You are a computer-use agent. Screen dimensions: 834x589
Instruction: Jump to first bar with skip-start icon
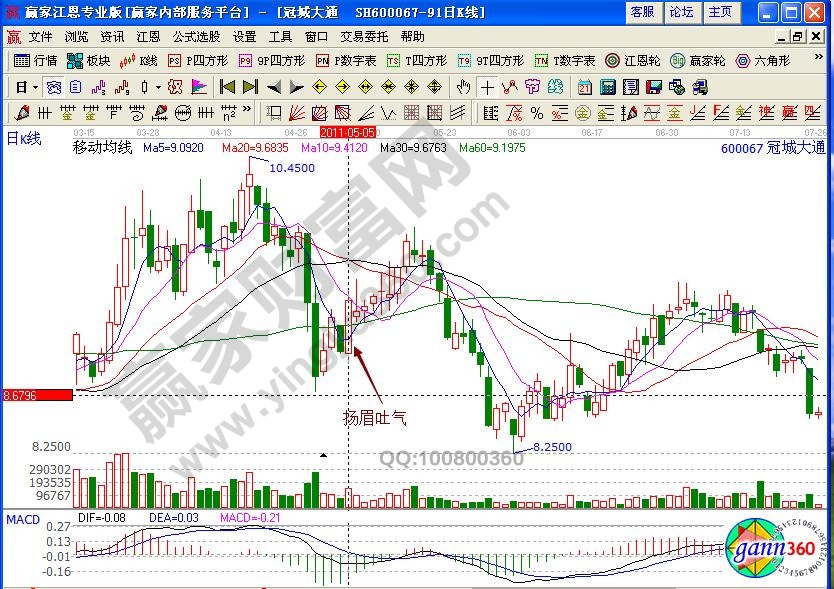tap(228, 86)
